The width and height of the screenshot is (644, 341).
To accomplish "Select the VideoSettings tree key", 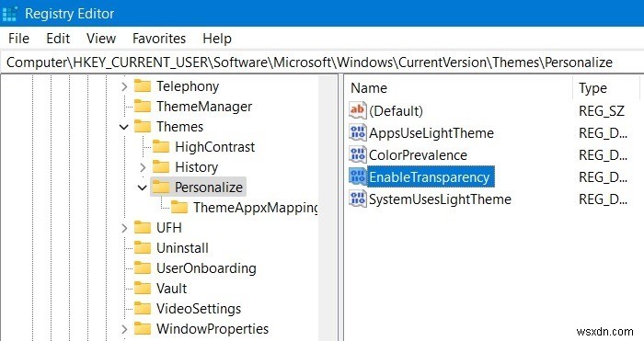I will [199, 308].
